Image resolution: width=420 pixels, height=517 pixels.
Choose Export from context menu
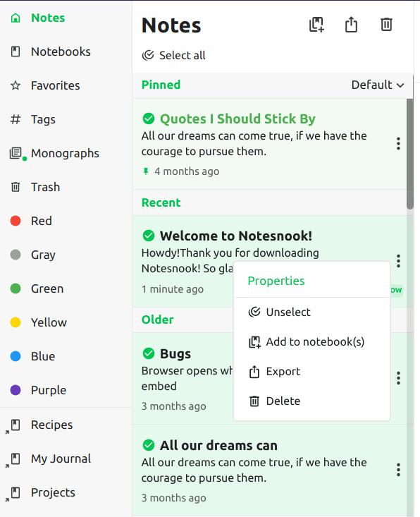(311, 372)
